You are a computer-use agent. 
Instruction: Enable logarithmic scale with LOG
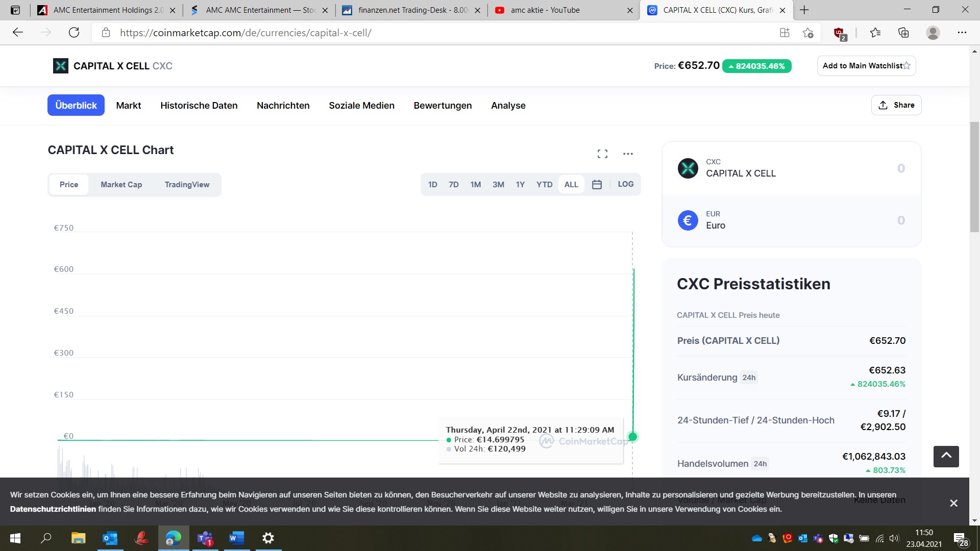[x=625, y=184]
